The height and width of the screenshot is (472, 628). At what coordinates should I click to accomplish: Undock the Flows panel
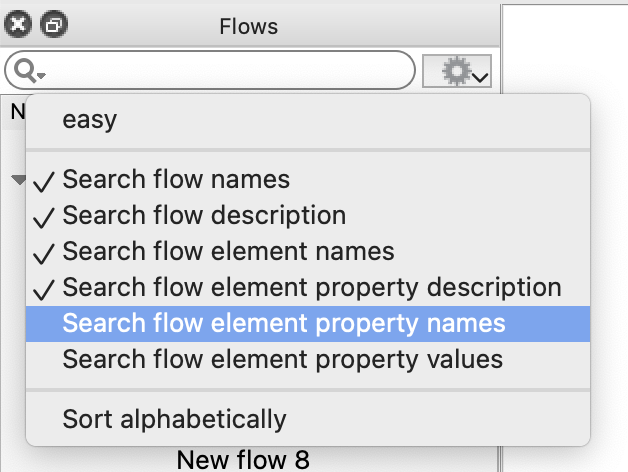pos(54,25)
